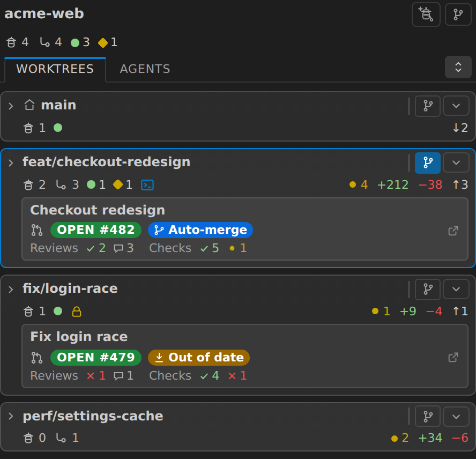Click the 5 passed checks on #482

(210, 248)
